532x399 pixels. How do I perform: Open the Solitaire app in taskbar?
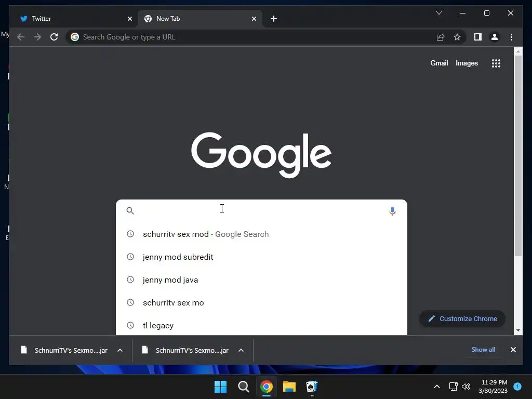pos(312,387)
